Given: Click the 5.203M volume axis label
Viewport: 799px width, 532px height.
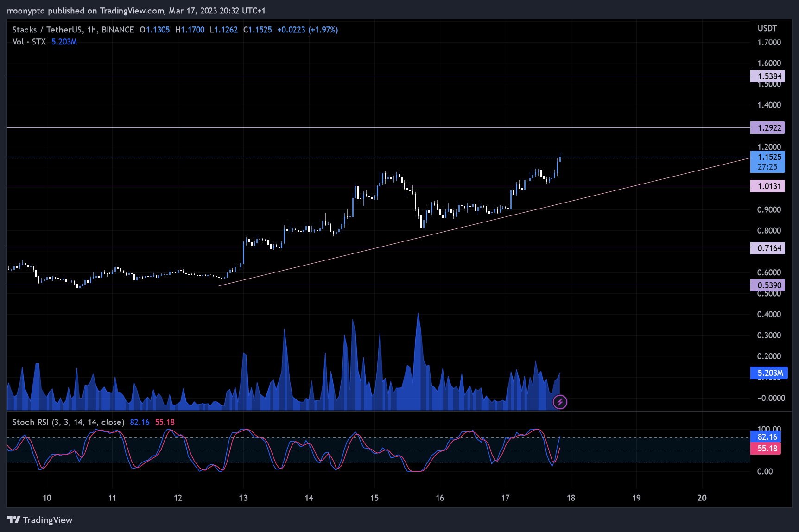Looking at the screenshot, I should click(x=769, y=373).
